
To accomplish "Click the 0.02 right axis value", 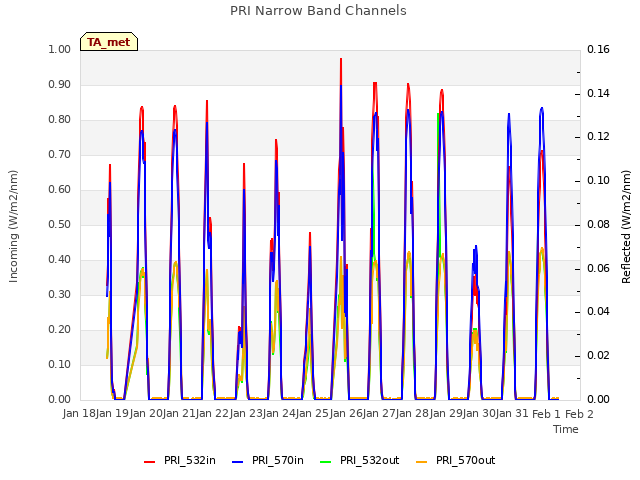I will [598, 356].
